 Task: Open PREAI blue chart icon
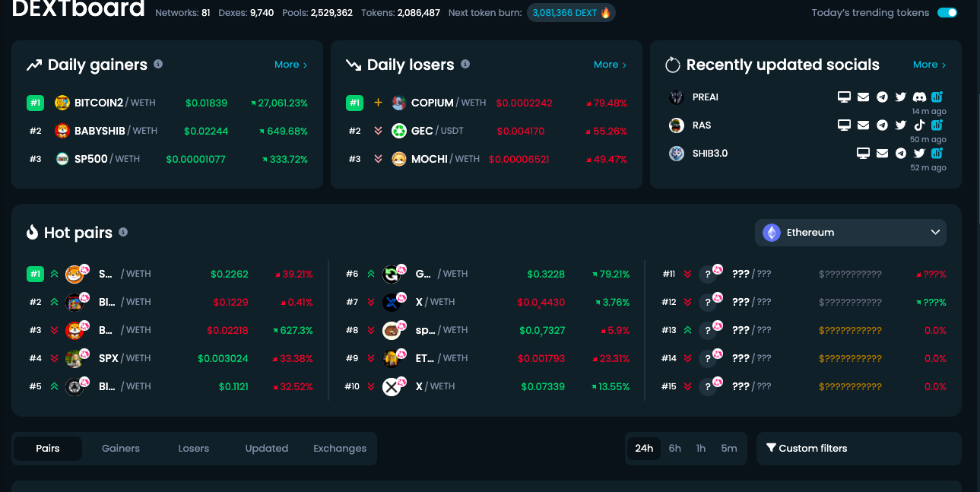(x=937, y=97)
